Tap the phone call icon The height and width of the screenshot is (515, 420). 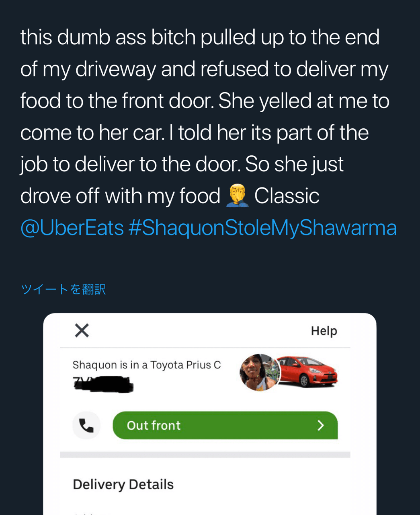86,425
